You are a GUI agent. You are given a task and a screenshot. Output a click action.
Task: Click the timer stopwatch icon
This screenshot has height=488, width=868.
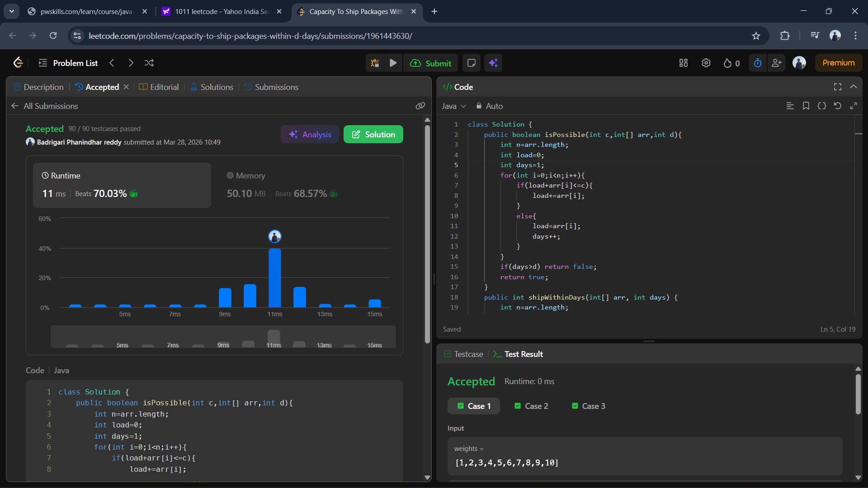758,63
